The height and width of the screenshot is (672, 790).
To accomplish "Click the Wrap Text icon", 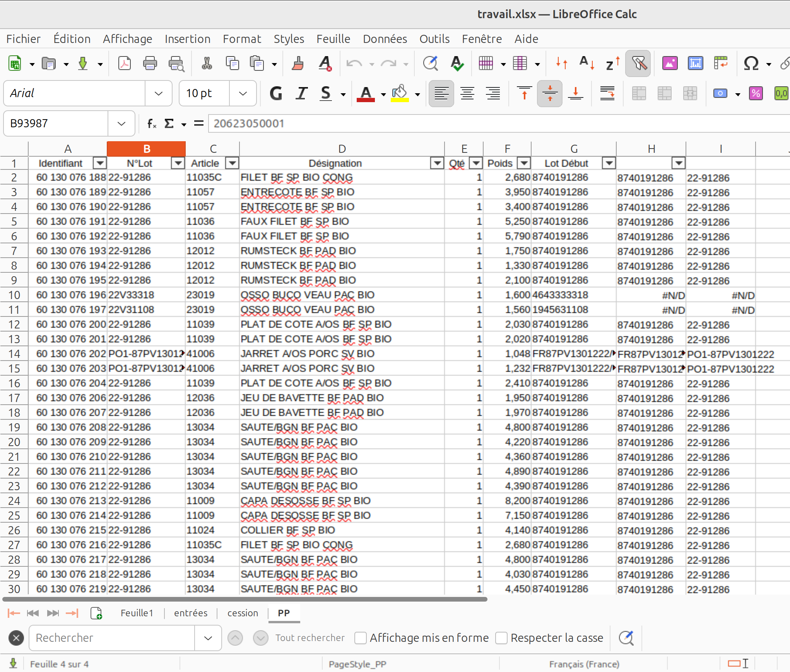I will (x=607, y=93).
